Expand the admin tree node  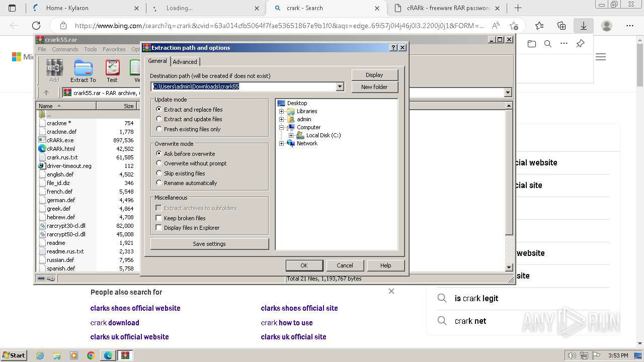pyautogui.click(x=282, y=119)
